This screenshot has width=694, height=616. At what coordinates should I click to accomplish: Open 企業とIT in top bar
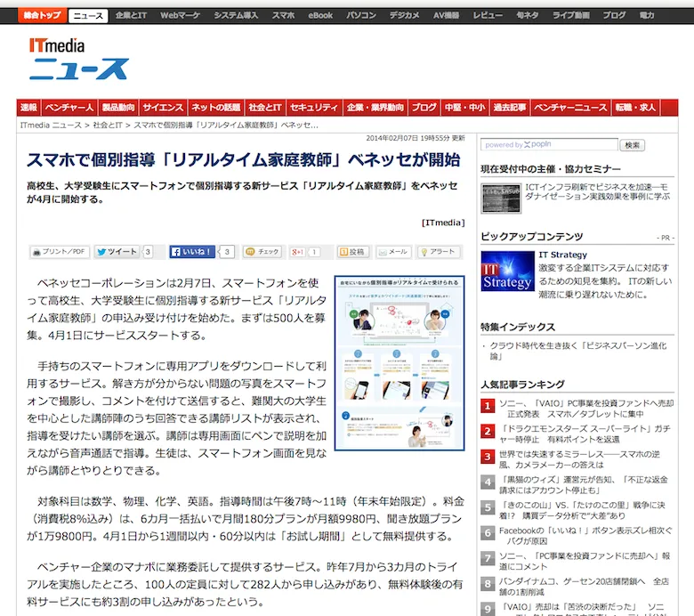click(131, 15)
